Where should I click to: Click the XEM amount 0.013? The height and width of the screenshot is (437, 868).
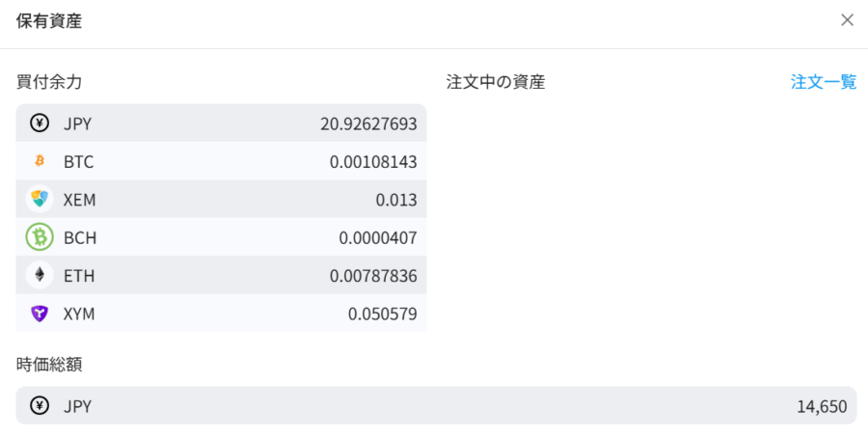(396, 200)
